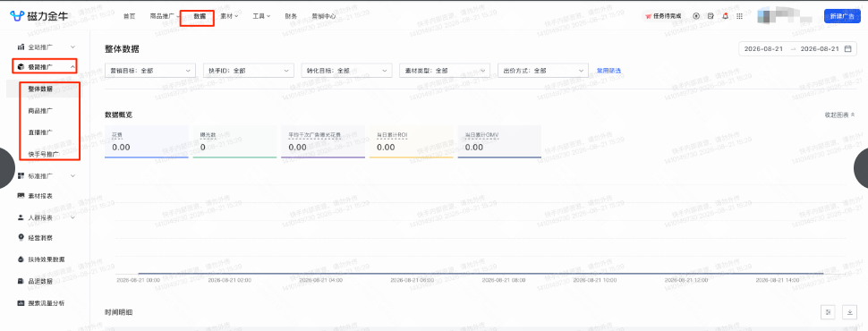868x331 pixels.
Task: Click the 任务待完成 button
Action: click(663, 17)
